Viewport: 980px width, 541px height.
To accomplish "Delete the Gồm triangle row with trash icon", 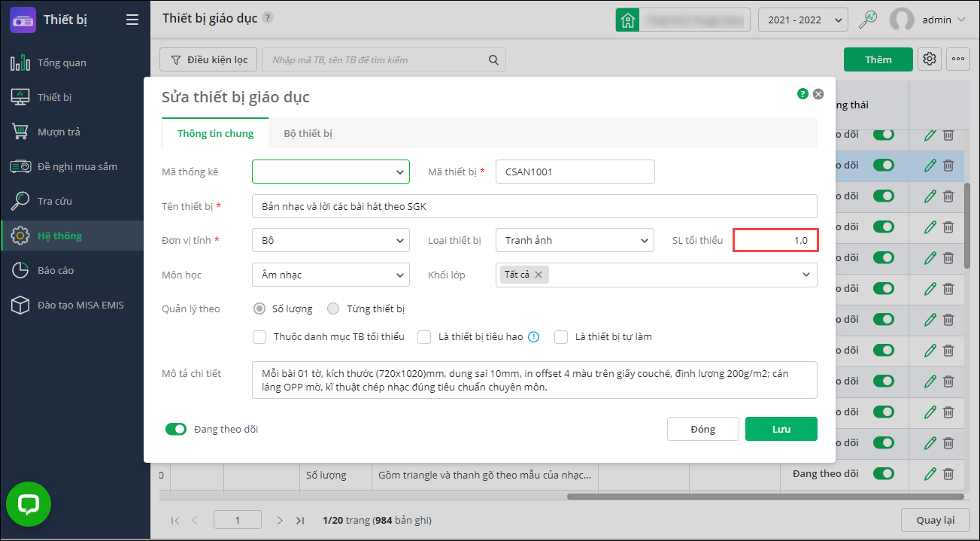I will 948,474.
